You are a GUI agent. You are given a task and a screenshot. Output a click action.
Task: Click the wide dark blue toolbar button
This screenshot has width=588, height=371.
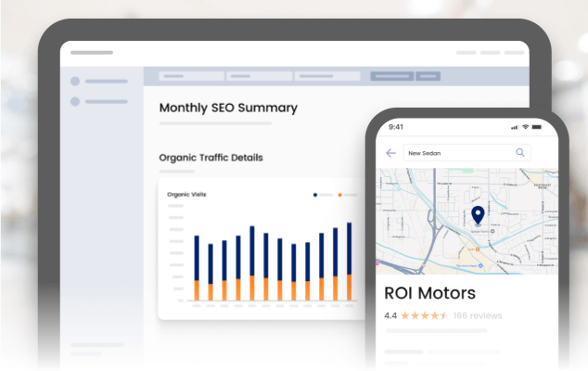coord(392,76)
